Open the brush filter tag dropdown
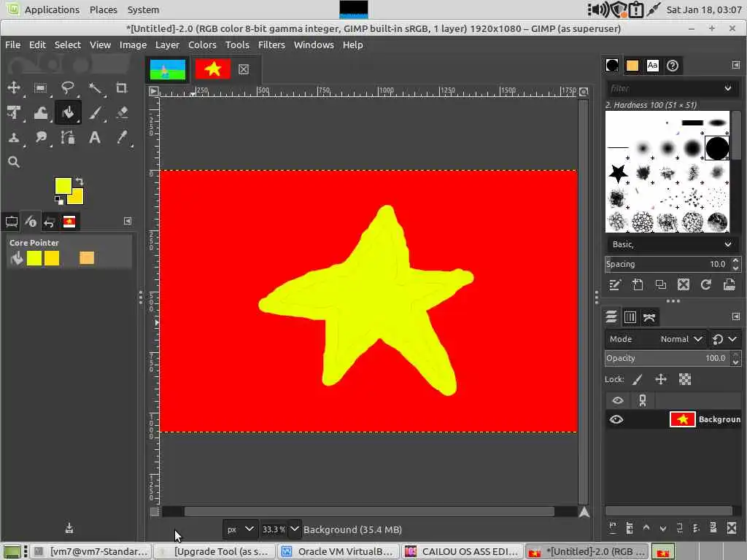747x560 pixels. click(x=728, y=88)
